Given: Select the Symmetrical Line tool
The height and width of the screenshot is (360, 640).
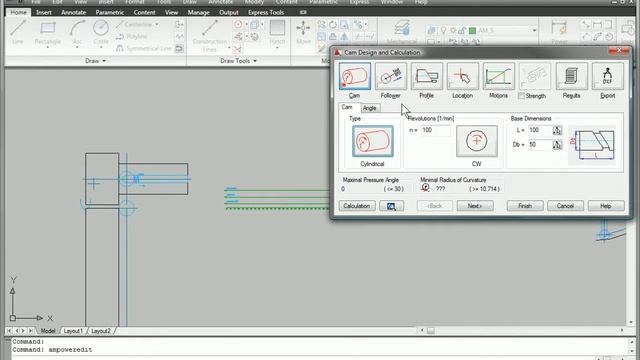Looking at the screenshot, I should [x=143, y=49].
